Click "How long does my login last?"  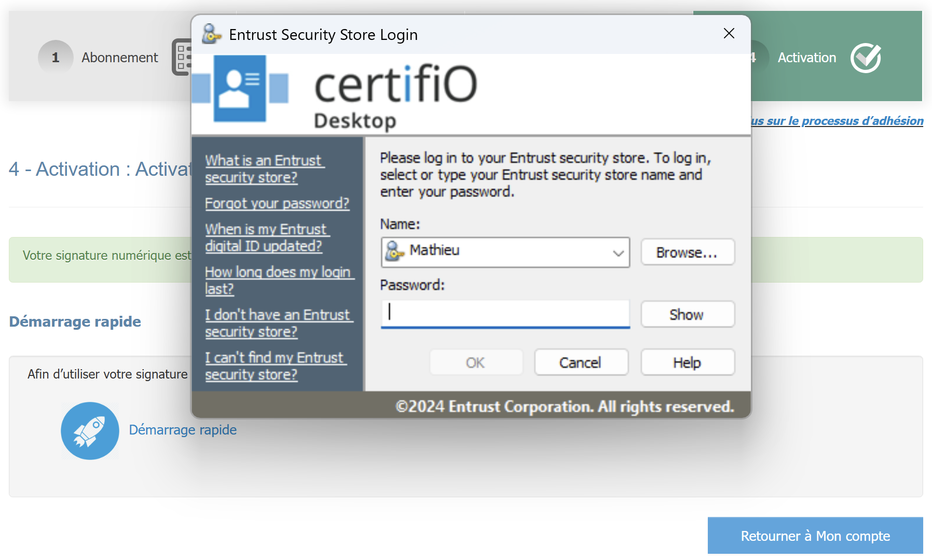(278, 280)
